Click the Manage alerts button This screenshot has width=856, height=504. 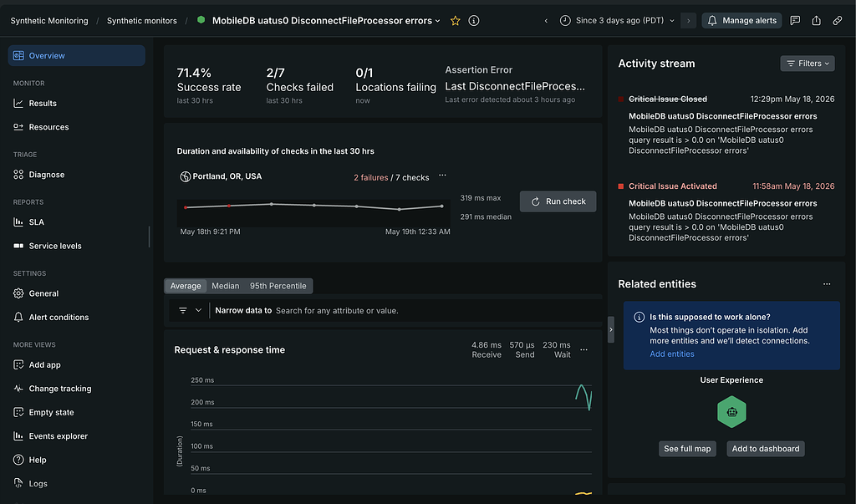pos(742,21)
